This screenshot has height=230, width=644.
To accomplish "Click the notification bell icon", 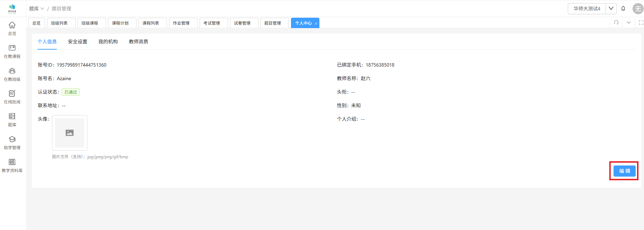I will click(x=623, y=9).
